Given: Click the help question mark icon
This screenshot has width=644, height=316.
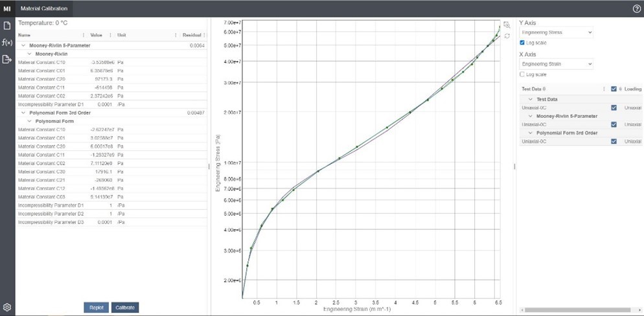Looking at the screenshot, I should coord(636,8).
